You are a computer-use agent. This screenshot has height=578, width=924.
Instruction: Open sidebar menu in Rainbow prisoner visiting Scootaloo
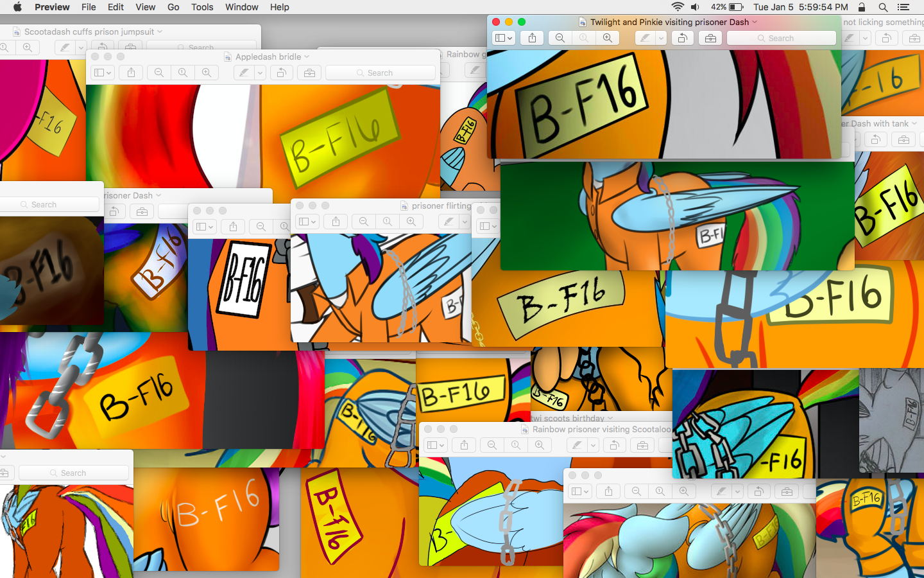coord(436,445)
